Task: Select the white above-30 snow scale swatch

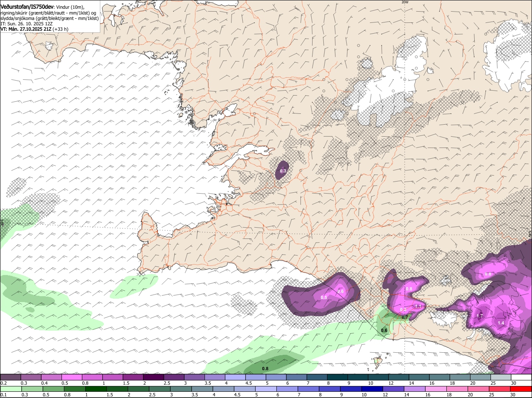Action: point(522,377)
